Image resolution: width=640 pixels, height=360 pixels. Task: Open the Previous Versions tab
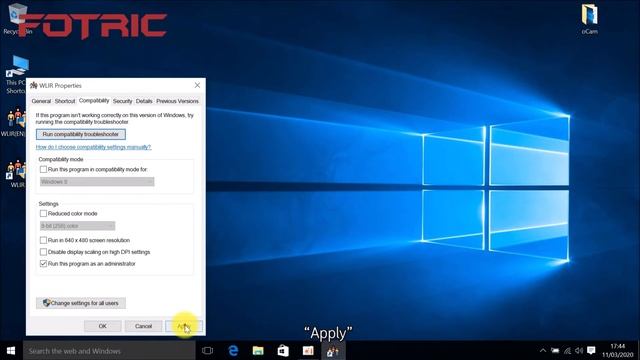pyautogui.click(x=177, y=101)
